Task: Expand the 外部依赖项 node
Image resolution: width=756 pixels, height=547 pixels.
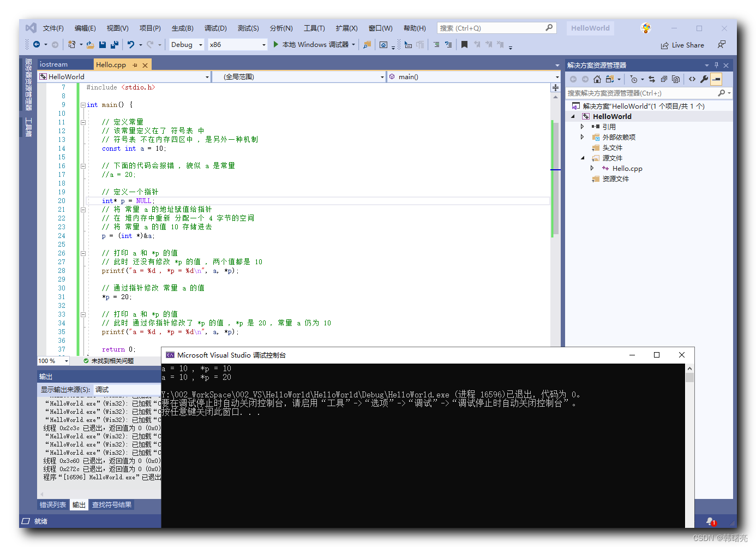Action: [x=582, y=137]
